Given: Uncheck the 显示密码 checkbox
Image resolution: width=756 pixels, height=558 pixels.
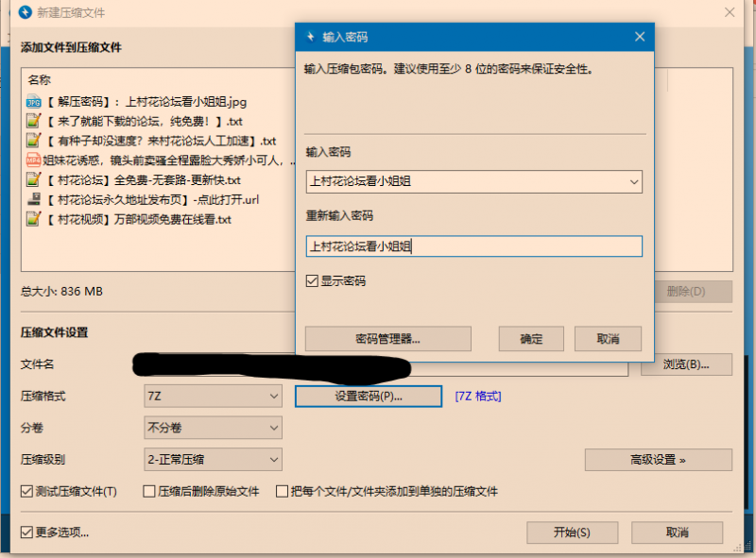Looking at the screenshot, I should pyautogui.click(x=313, y=281).
